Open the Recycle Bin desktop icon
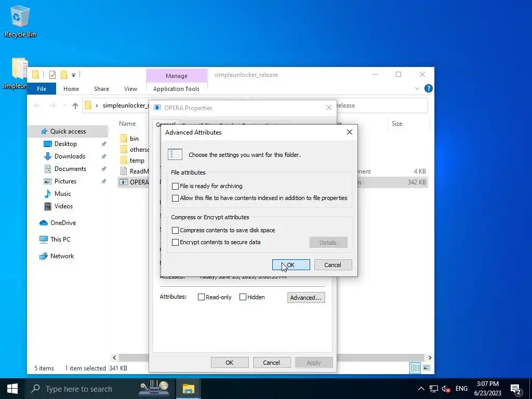The image size is (532, 399). (x=20, y=21)
